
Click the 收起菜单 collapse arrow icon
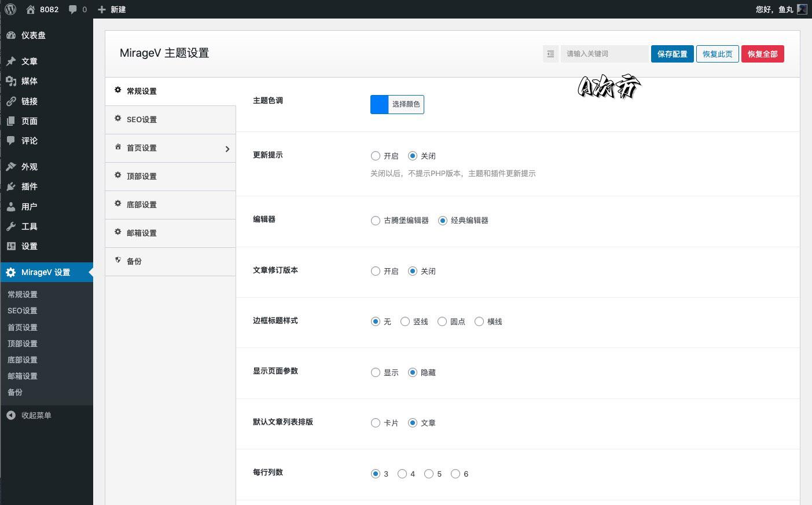(x=11, y=415)
